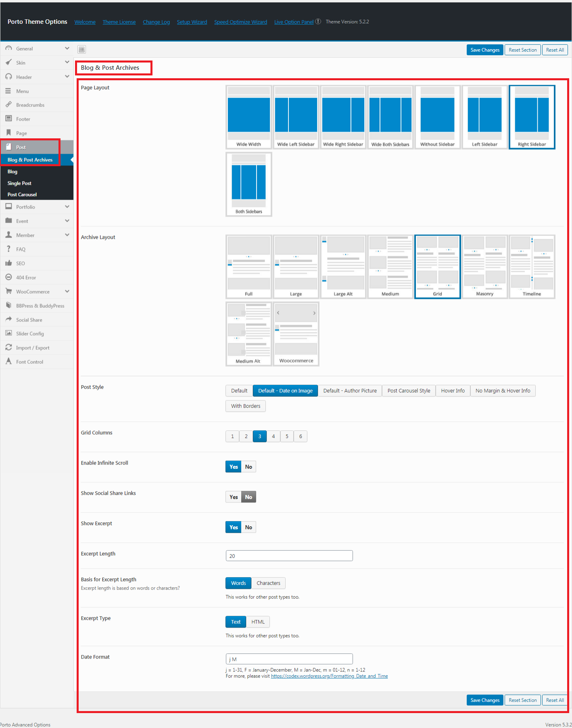Viewport: 572px width, 728px height.
Task: Expand the Member section chevron
Action: point(67,235)
